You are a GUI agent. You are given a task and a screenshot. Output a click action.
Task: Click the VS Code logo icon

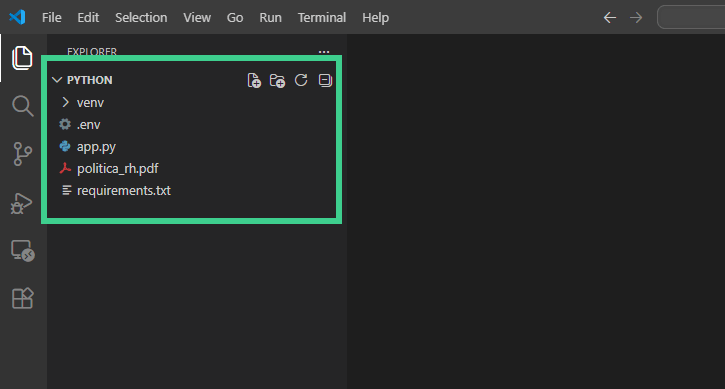pos(17,17)
